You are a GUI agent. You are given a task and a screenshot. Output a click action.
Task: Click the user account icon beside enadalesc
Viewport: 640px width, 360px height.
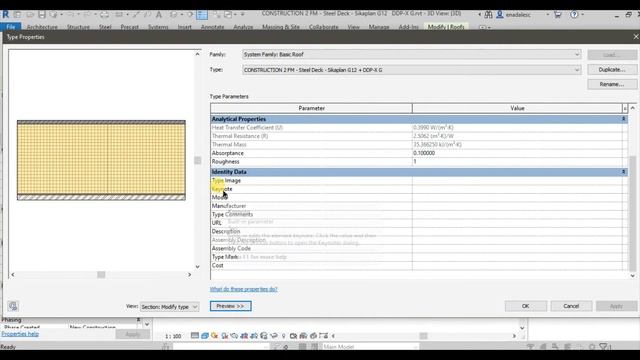[500, 15]
